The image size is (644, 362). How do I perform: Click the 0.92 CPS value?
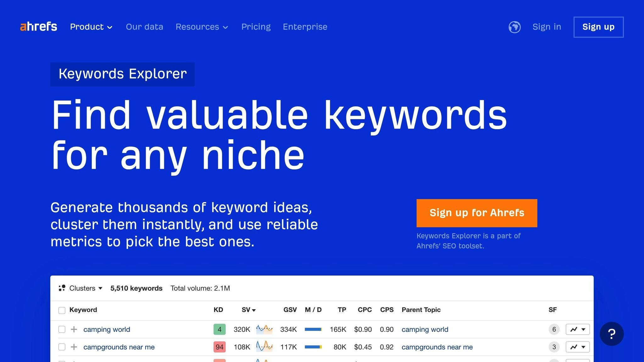coord(387,347)
